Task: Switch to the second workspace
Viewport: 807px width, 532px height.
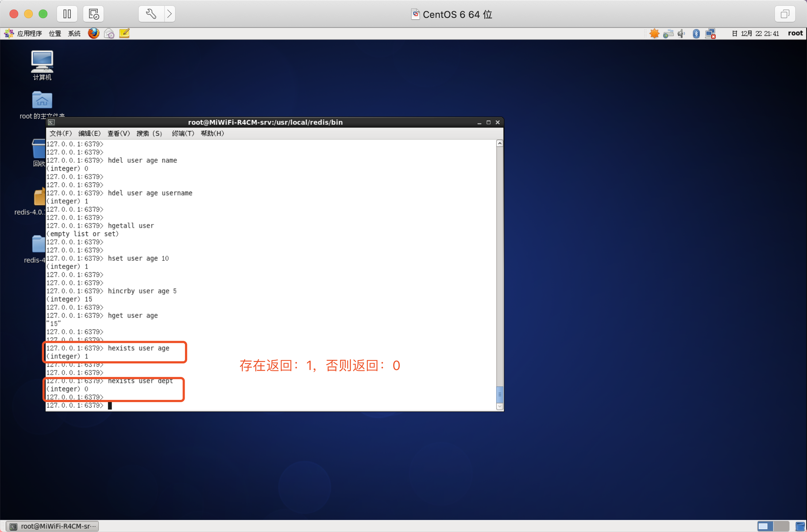Action: (781, 526)
